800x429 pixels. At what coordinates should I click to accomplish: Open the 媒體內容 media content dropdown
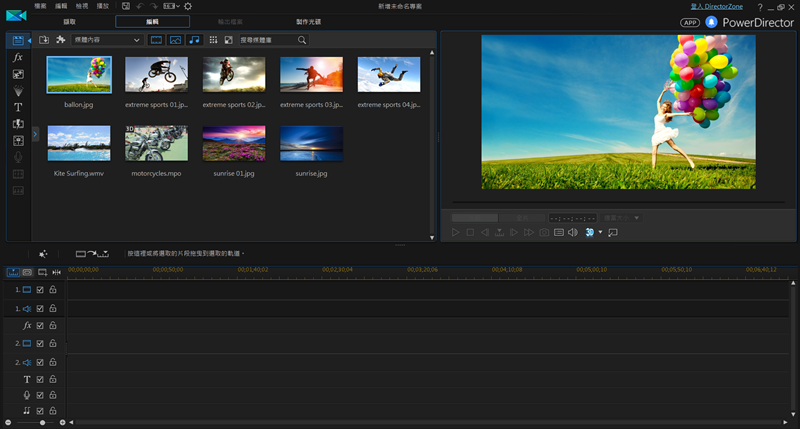[106, 40]
